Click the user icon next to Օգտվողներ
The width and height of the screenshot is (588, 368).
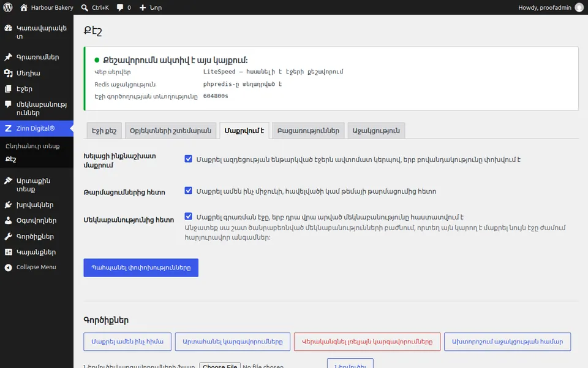pyautogui.click(x=8, y=220)
